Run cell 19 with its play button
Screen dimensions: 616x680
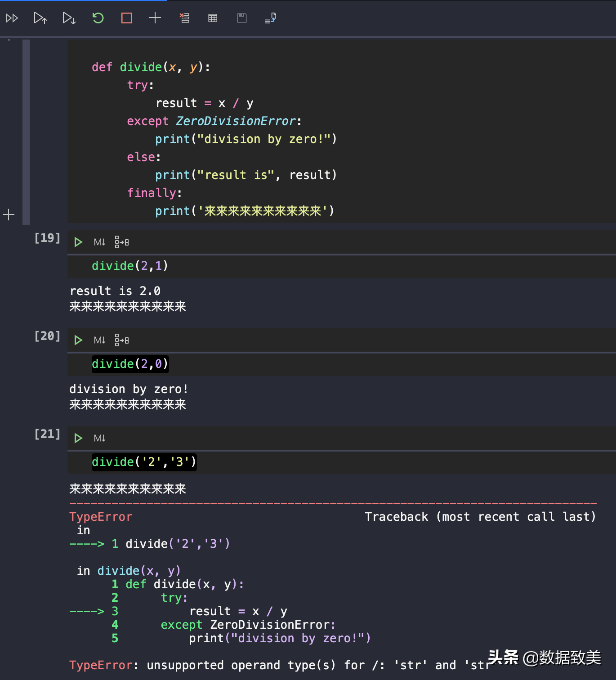78,242
